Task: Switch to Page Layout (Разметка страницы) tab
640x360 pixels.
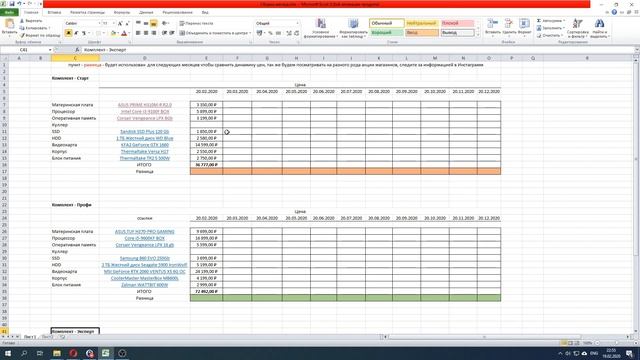Action: coord(87,12)
